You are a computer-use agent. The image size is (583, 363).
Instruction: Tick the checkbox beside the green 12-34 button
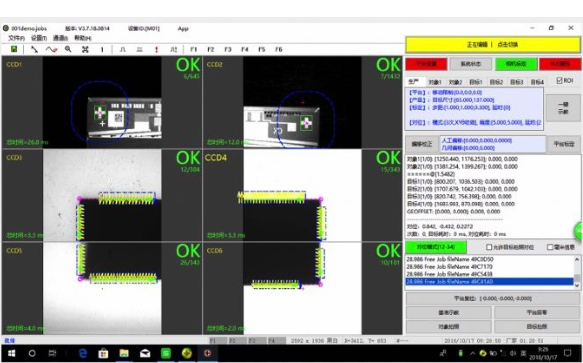489,247
